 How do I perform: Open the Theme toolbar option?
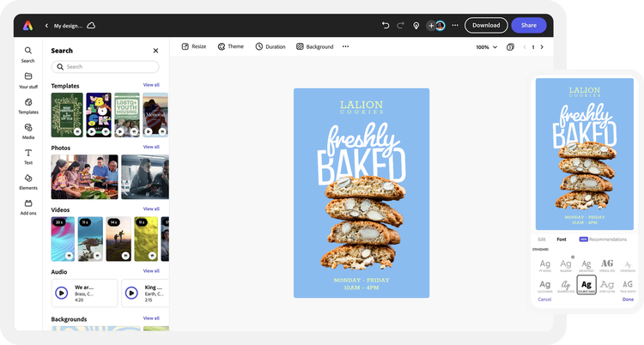coord(231,46)
